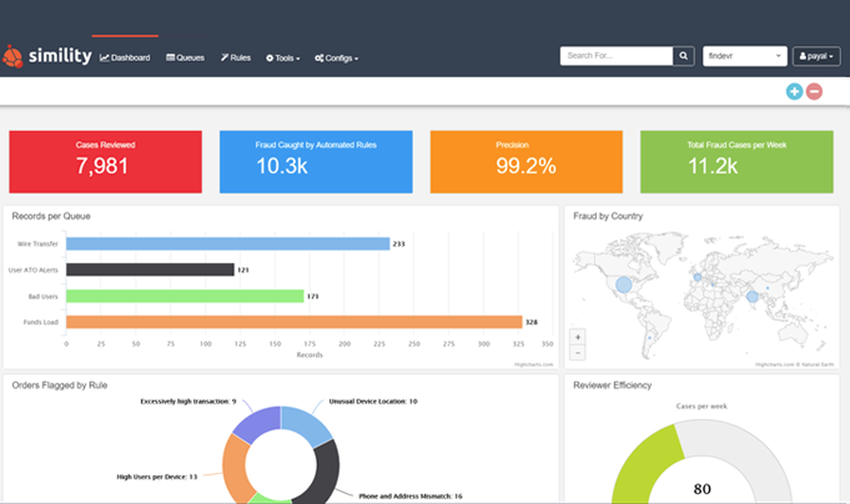Select the Unusual Device Location donut slice

tap(305, 424)
